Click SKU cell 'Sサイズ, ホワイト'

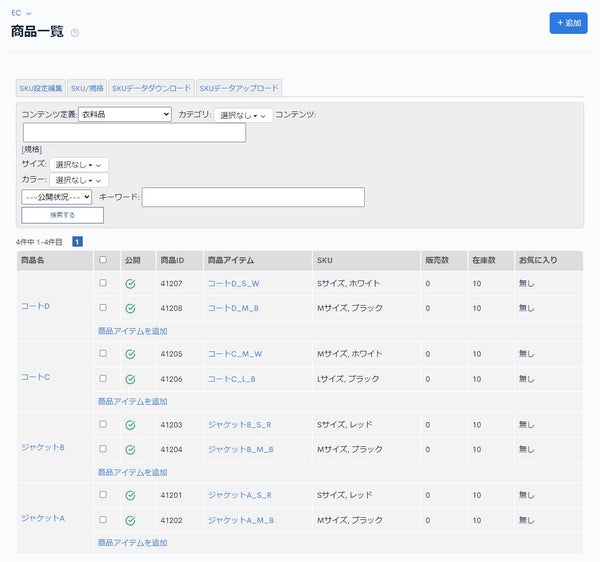tap(348, 283)
